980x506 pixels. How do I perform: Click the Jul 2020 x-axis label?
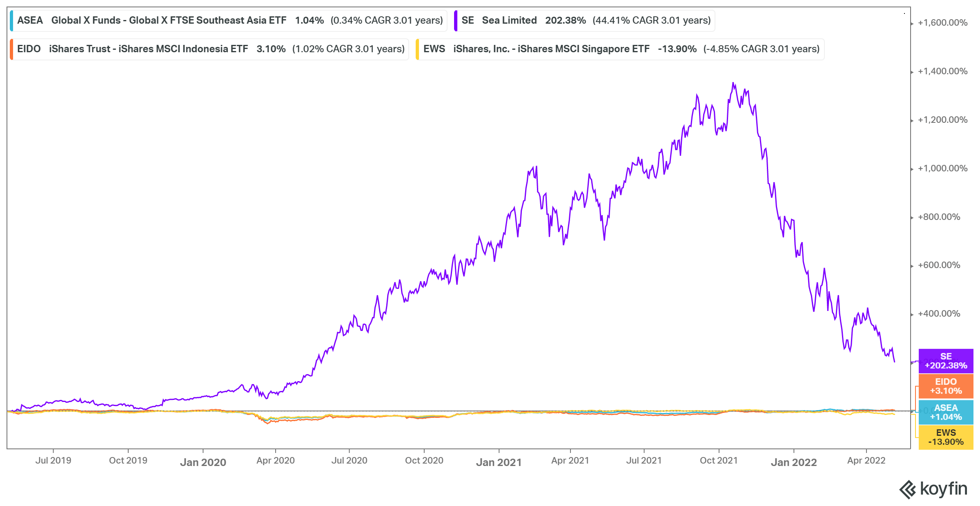point(349,461)
